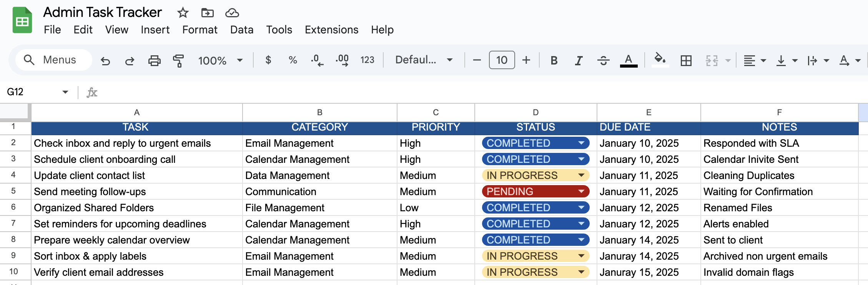Screen dimensions: 868x285
Task: Toggle bold formatting
Action: [554, 60]
